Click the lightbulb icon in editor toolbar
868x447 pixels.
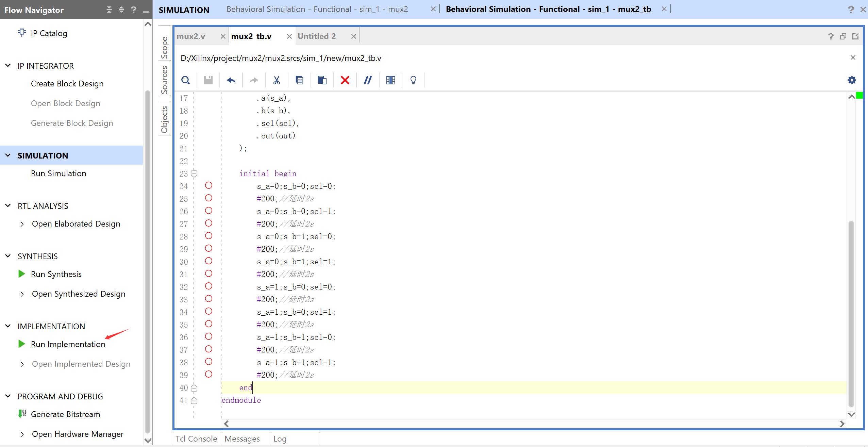pyautogui.click(x=413, y=80)
